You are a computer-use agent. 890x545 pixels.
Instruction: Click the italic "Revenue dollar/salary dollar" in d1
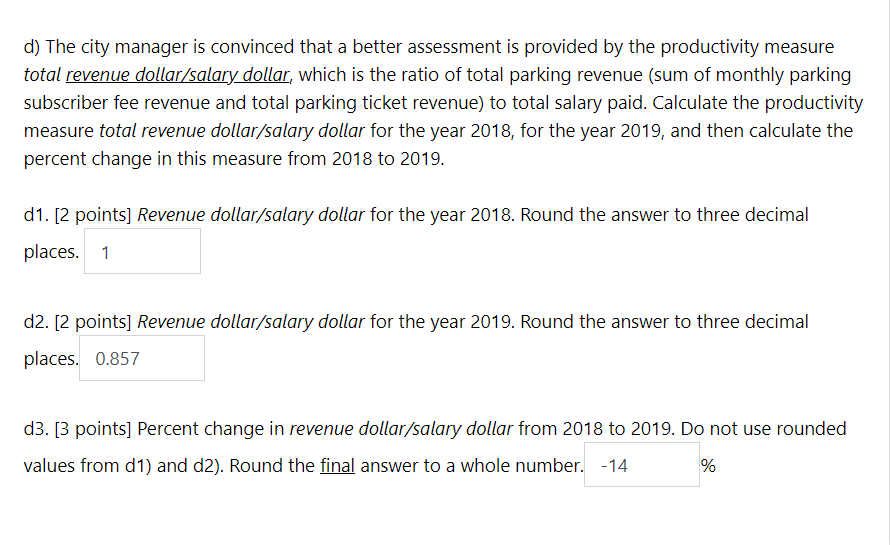251,215
